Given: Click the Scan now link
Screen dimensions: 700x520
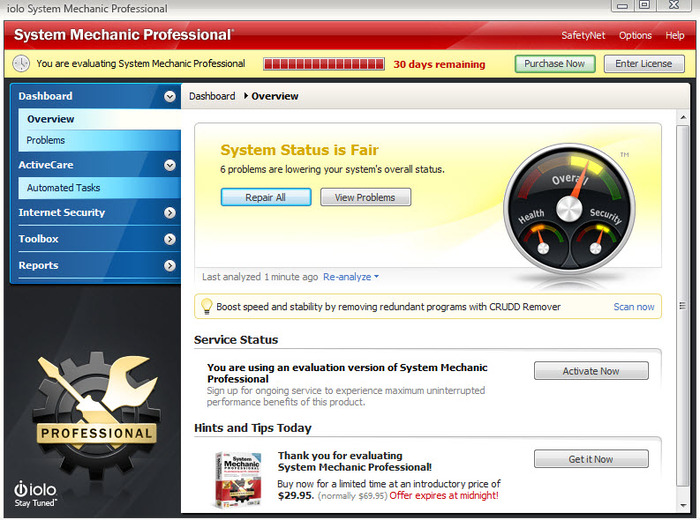Looking at the screenshot, I should (x=633, y=307).
